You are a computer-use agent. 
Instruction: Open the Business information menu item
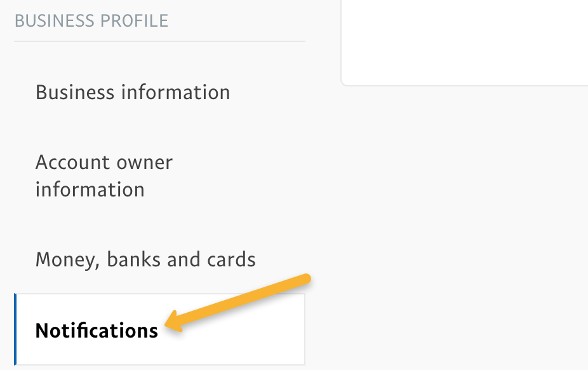point(133,92)
